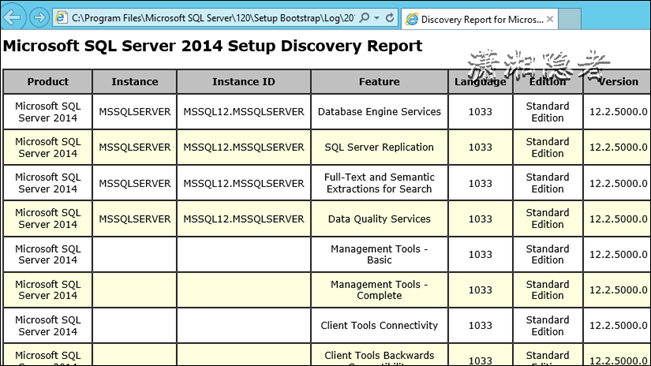Click the search magnifier icon in address bar

tap(364, 18)
